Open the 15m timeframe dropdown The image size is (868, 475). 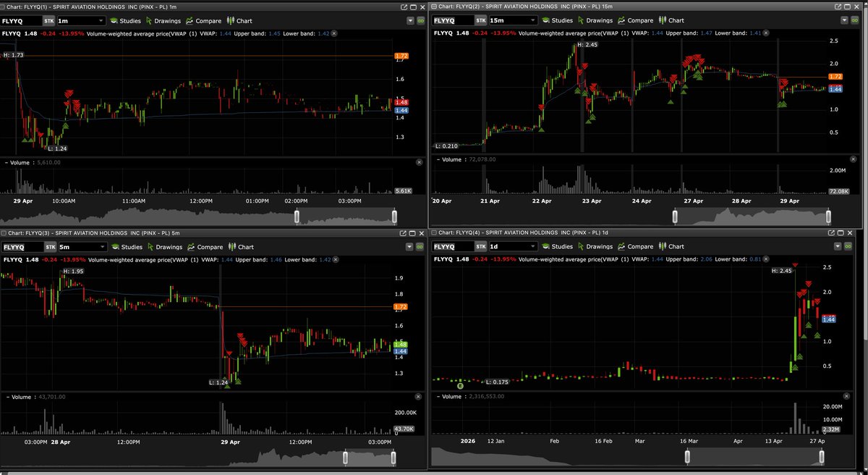click(514, 20)
